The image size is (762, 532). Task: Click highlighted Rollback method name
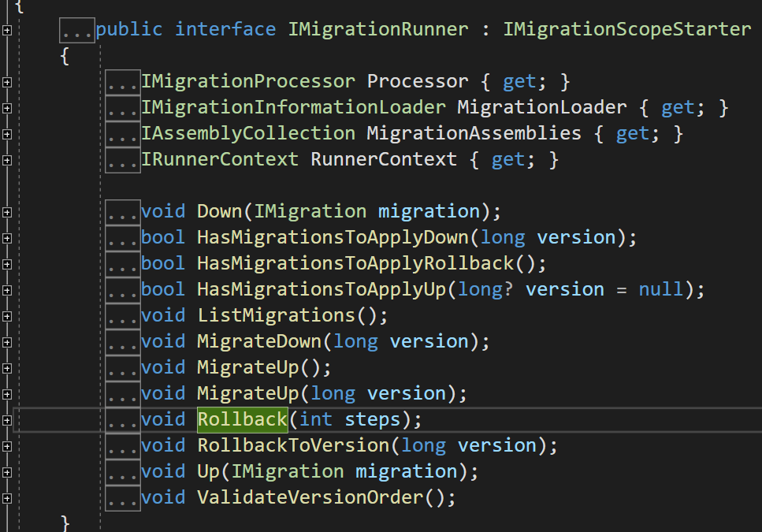coord(242,419)
